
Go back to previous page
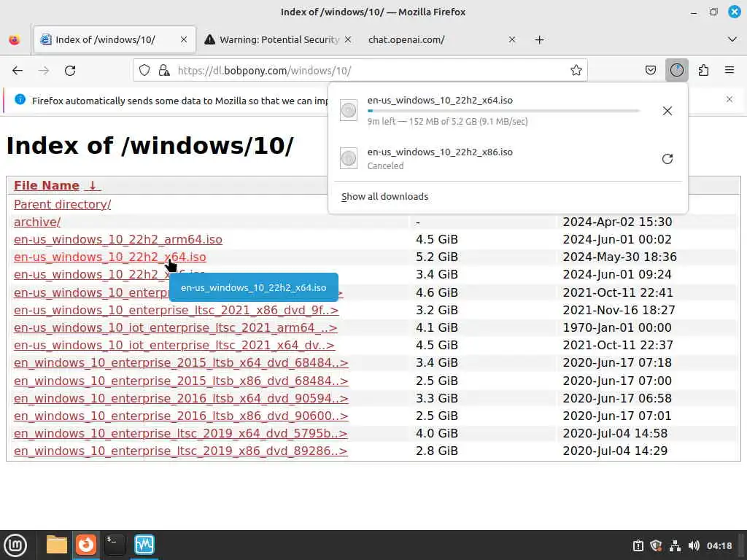pyautogui.click(x=18, y=71)
